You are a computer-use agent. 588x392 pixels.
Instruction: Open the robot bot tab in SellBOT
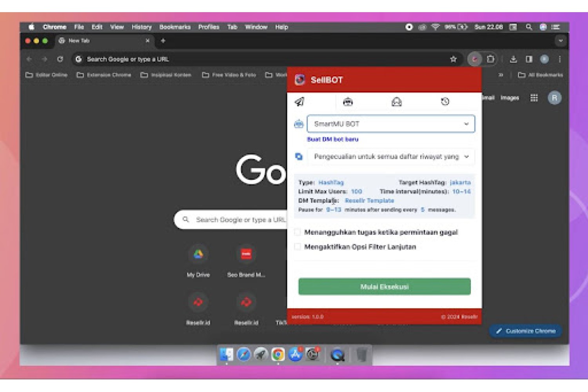pos(348,102)
